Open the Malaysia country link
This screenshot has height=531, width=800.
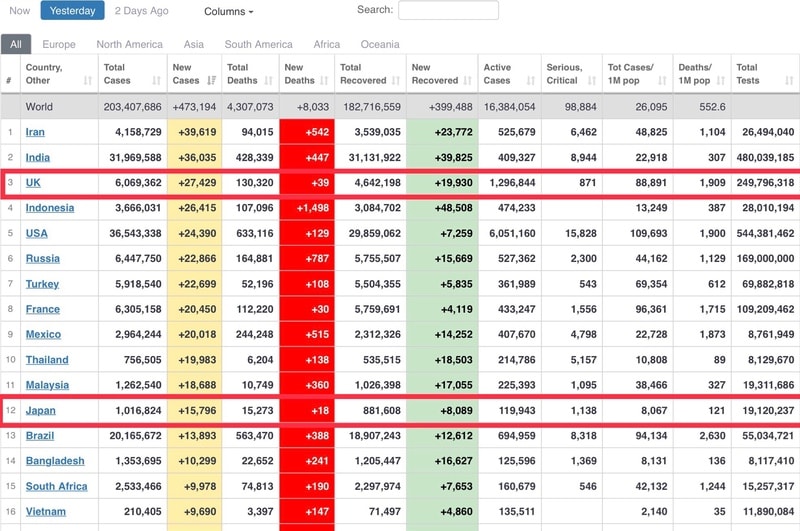tap(47, 385)
